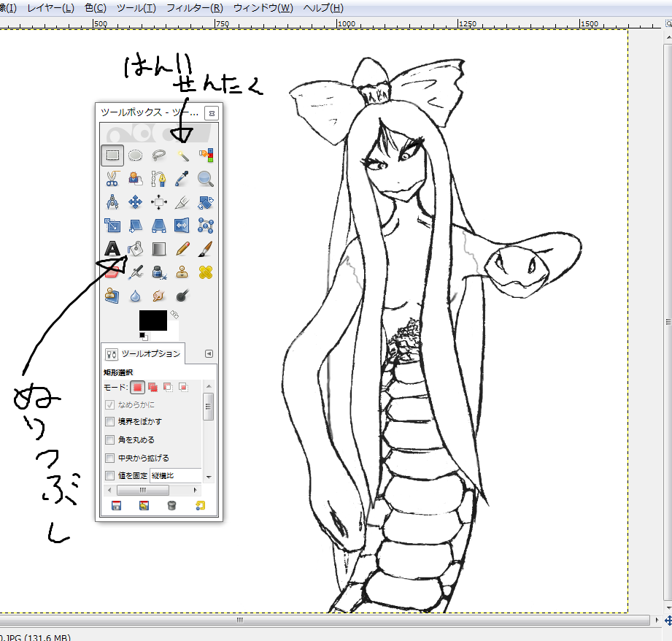This screenshot has height=641, width=672.
Task: Set selection mode to Replace
Action: (x=137, y=388)
